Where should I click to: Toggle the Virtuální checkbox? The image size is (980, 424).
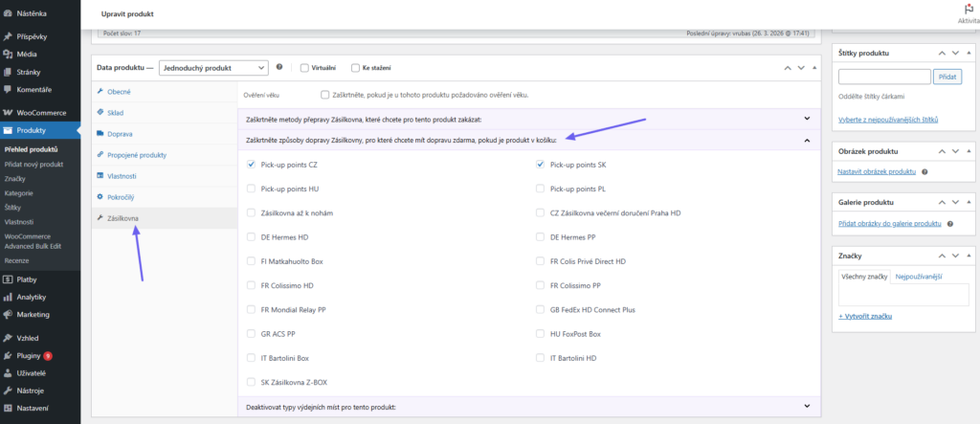coord(304,68)
